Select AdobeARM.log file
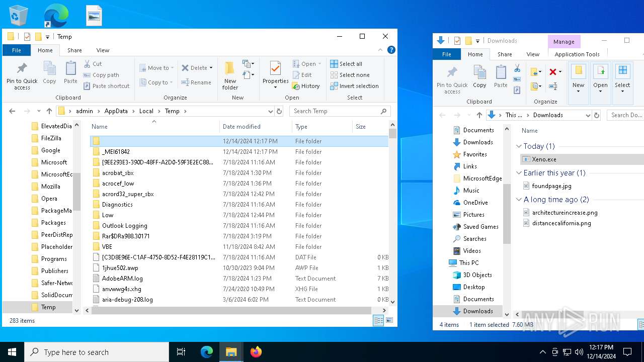This screenshot has height=362, width=644. [x=122, y=279]
